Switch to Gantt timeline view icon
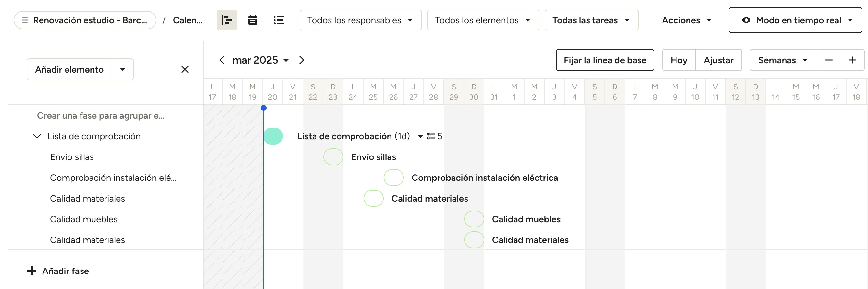This screenshot has width=868, height=289. (227, 20)
